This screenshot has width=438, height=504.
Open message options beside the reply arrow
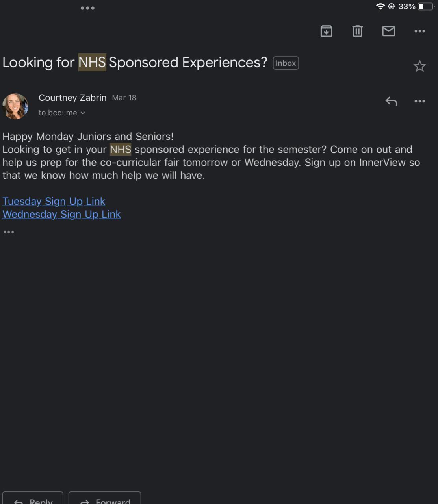(419, 101)
